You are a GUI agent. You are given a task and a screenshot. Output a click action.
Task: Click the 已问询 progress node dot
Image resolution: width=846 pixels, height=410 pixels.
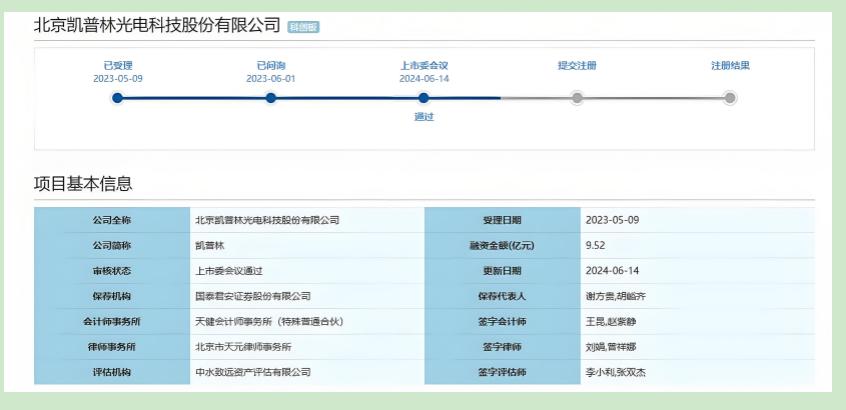pyautogui.click(x=271, y=98)
